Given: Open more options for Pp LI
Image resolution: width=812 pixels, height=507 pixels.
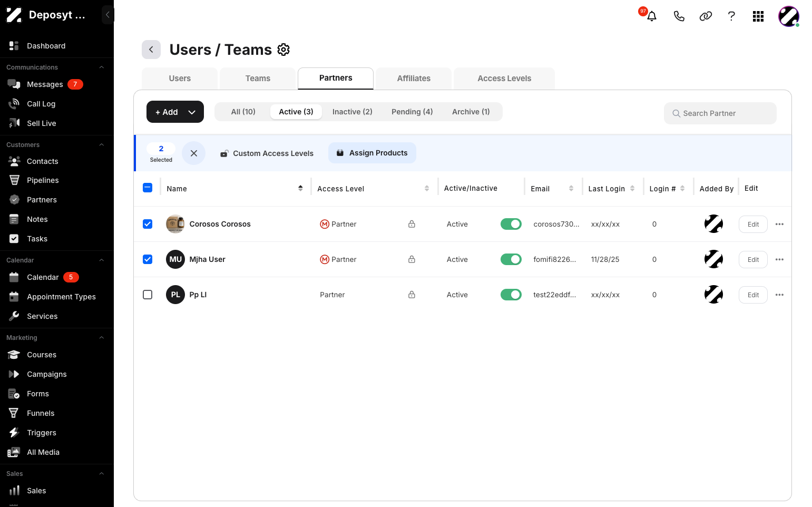Looking at the screenshot, I should [x=779, y=295].
